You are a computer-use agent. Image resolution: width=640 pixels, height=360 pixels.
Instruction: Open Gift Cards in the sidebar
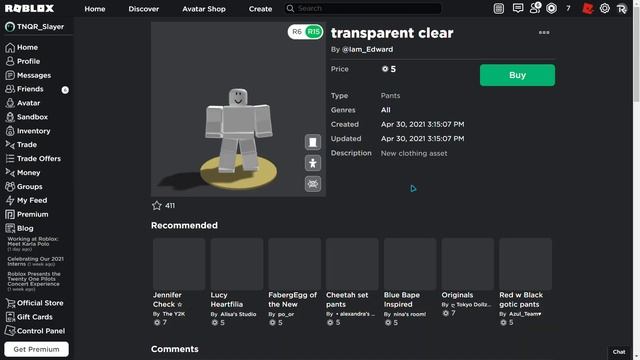pyautogui.click(x=29, y=317)
